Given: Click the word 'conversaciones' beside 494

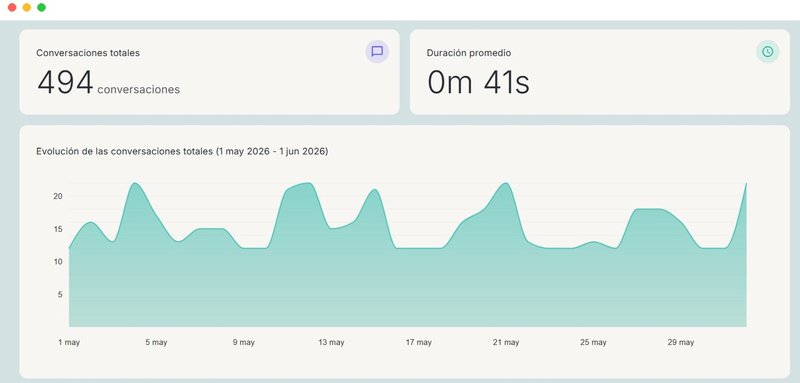Looking at the screenshot, I should [138, 90].
